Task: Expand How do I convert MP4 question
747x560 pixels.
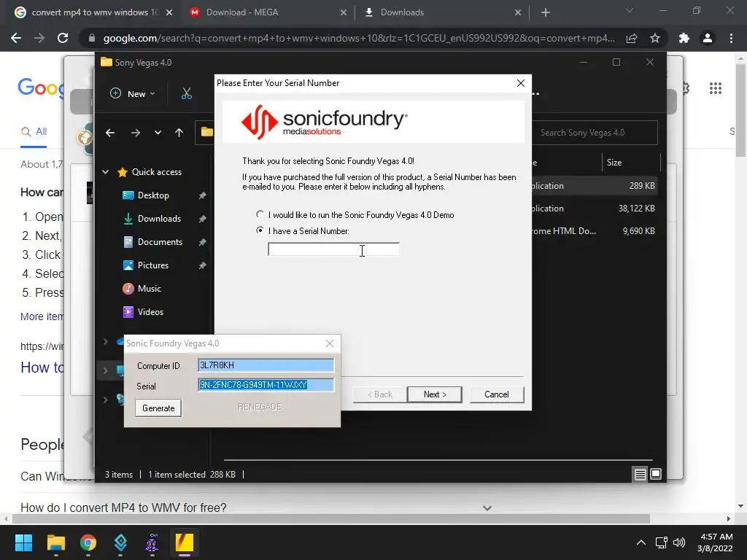Action: click(x=487, y=508)
